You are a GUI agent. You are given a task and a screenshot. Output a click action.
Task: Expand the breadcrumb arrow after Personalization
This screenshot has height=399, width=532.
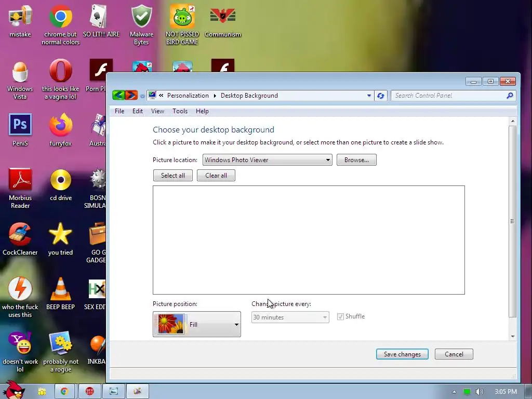click(215, 96)
